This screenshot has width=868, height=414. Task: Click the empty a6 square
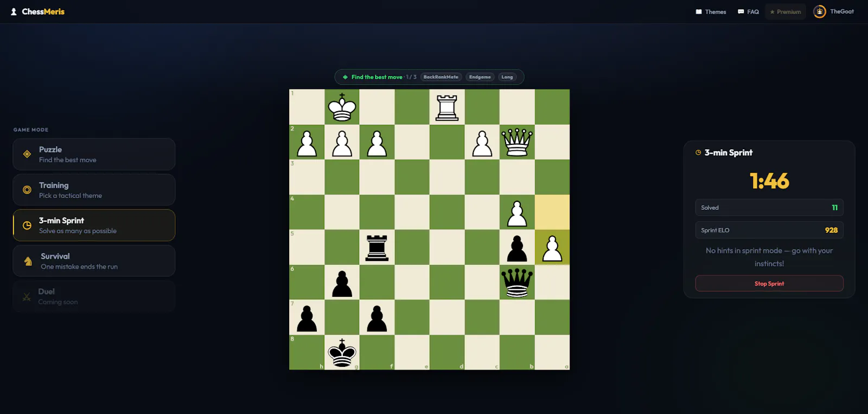tap(552, 282)
